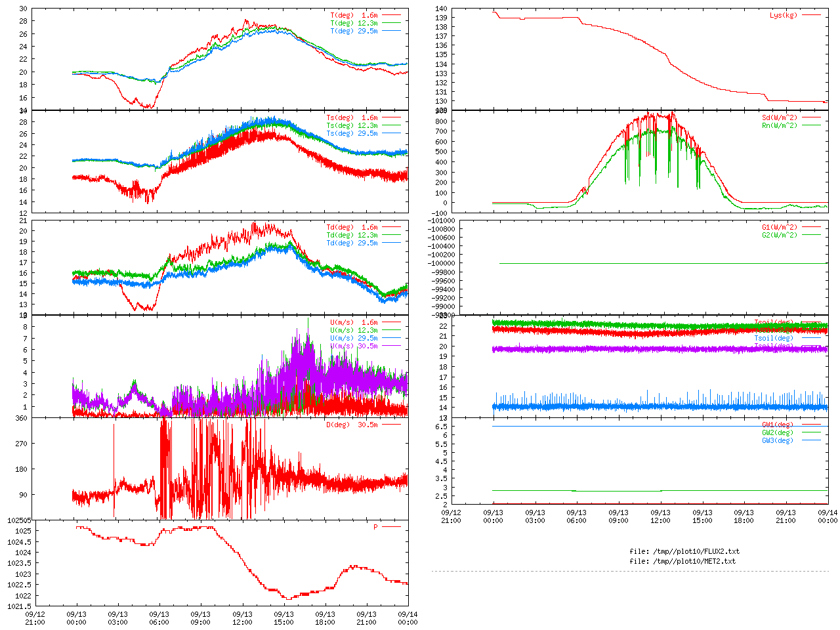Select the Lys(kg) legend entry

pos(783,15)
